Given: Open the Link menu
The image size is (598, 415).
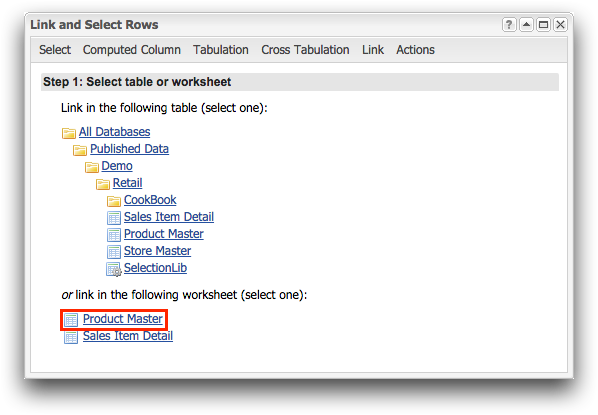Looking at the screenshot, I should click(373, 50).
